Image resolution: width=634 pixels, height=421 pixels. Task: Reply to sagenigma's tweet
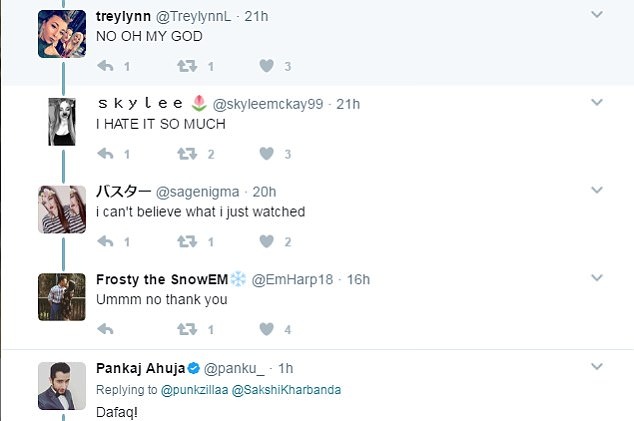coord(104,242)
